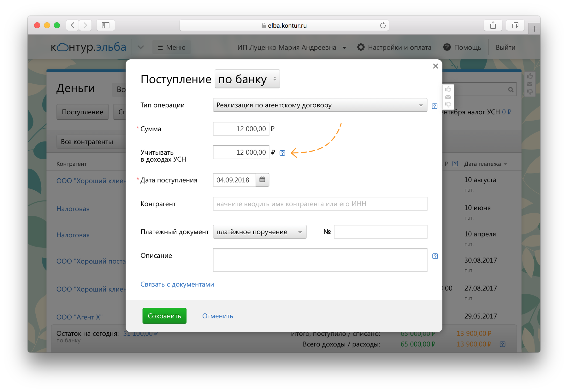
Task: Open help icon next to Тип операции
Action: coord(435,106)
